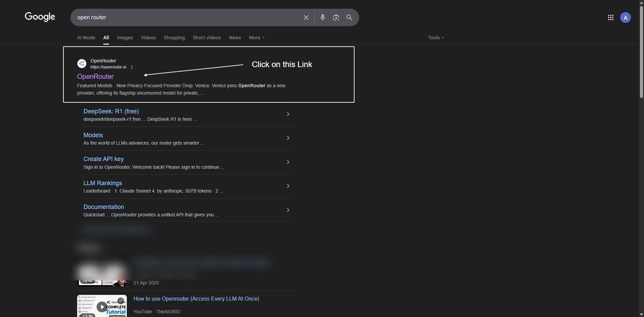Click the OpenRouter site favicon
The height and width of the screenshot is (317, 644).
[82, 63]
